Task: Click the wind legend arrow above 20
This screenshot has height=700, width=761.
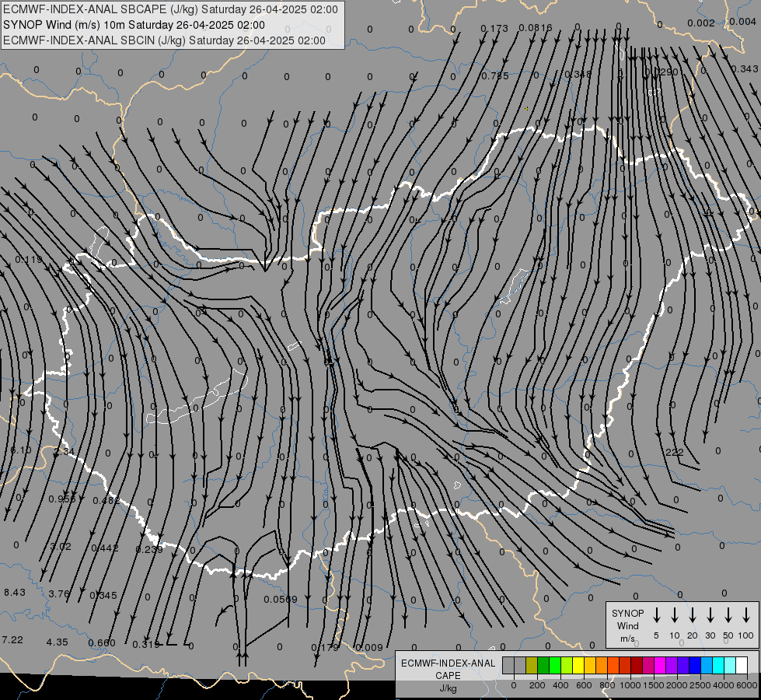Action: coord(692,615)
